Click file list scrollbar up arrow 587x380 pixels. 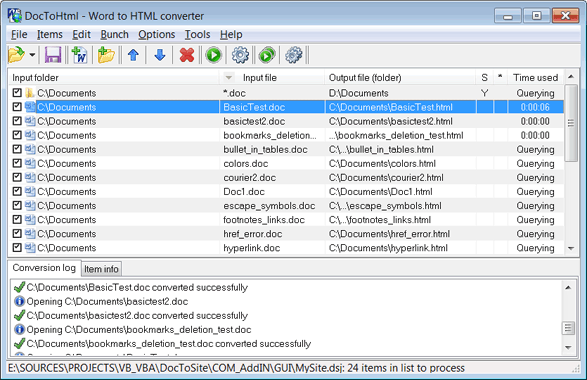coord(571,77)
